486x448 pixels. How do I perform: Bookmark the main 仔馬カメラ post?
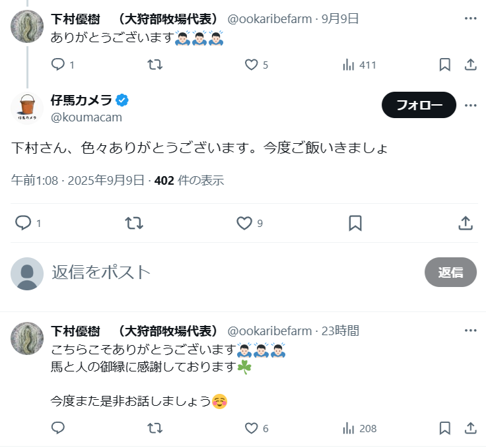(355, 223)
